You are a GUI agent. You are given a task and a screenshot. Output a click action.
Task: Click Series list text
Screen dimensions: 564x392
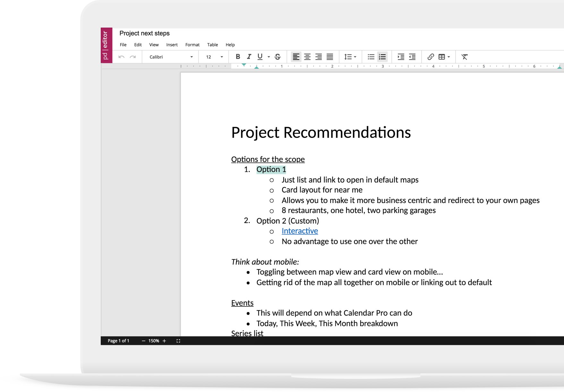coord(247,333)
